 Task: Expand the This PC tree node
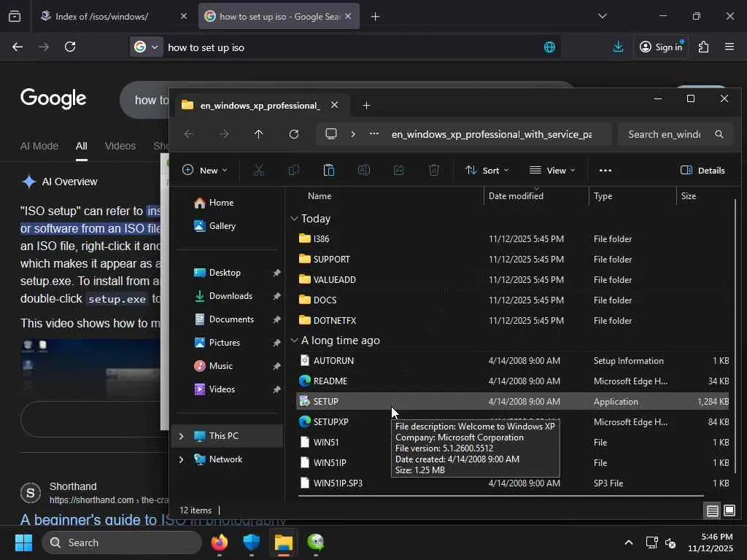click(181, 436)
